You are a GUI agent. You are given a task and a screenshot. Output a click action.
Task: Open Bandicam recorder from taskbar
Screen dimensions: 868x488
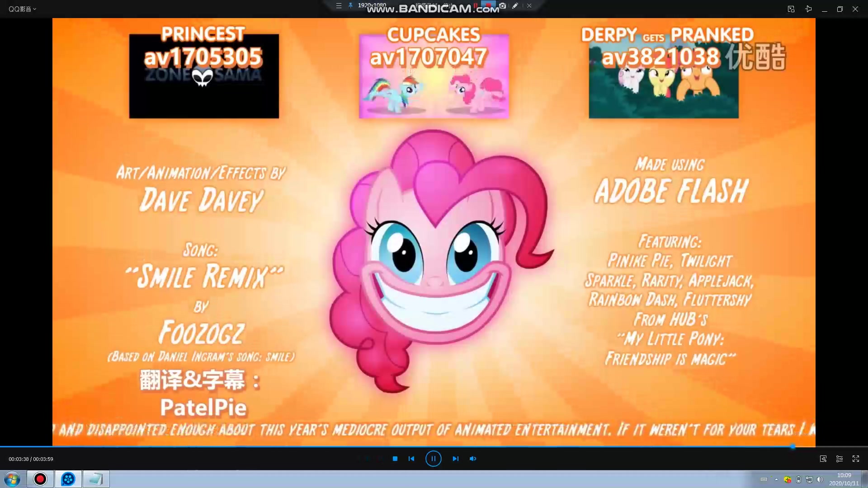[40, 479]
